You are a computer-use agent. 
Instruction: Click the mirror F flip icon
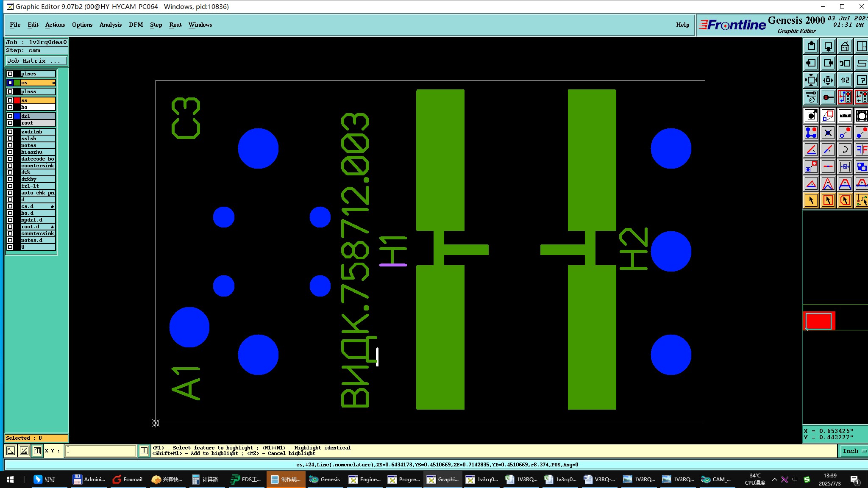[x=862, y=150]
